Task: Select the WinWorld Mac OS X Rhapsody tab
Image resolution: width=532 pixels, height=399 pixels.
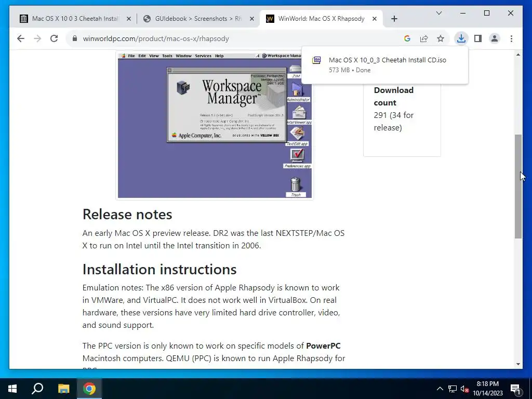Action: 321,19
